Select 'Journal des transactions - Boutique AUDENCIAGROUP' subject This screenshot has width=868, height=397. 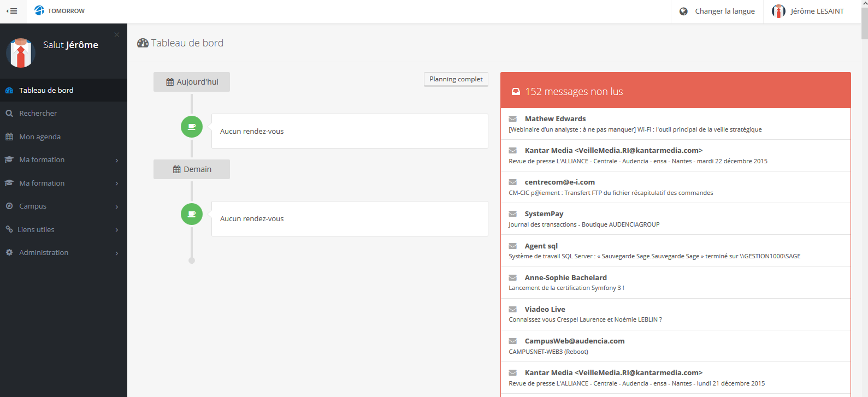pyautogui.click(x=584, y=224)
